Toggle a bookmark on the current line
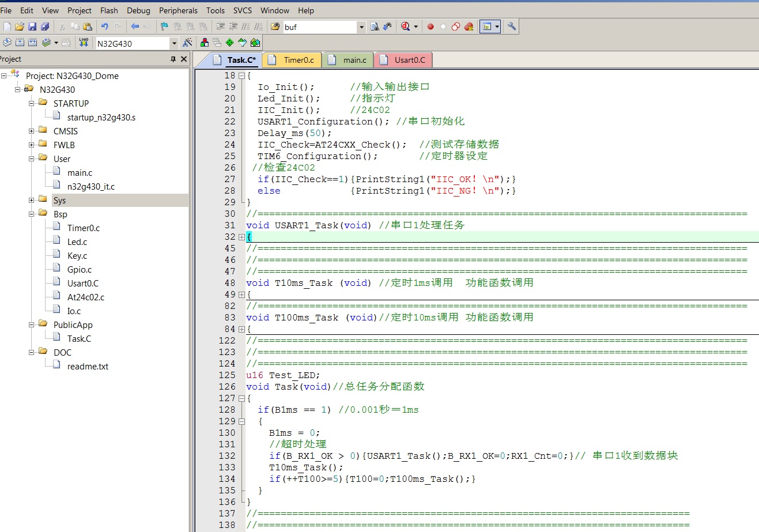The height and width of the screenshot is (532, 759). [x=164, y=27]
